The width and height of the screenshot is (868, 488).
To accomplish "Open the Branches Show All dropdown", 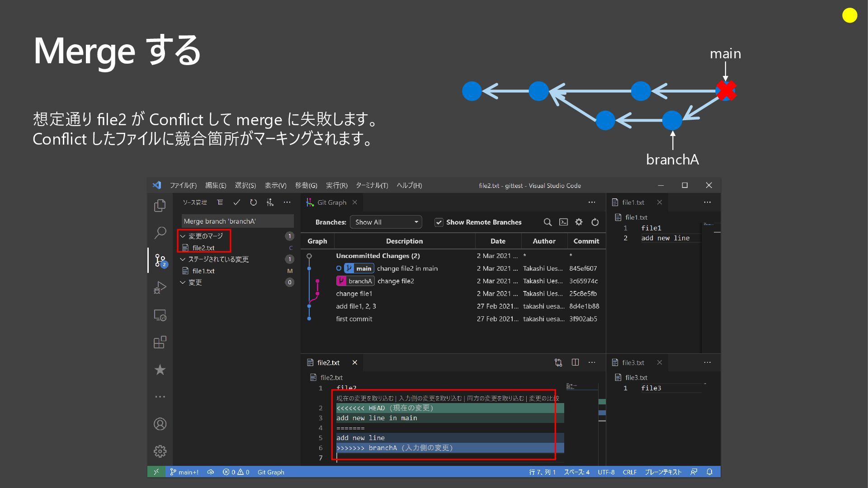I will 386,222.
